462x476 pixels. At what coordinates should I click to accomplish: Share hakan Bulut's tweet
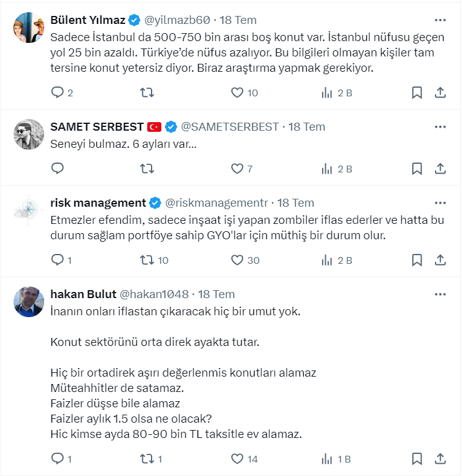pyautogui.click(x=440, y=458)
